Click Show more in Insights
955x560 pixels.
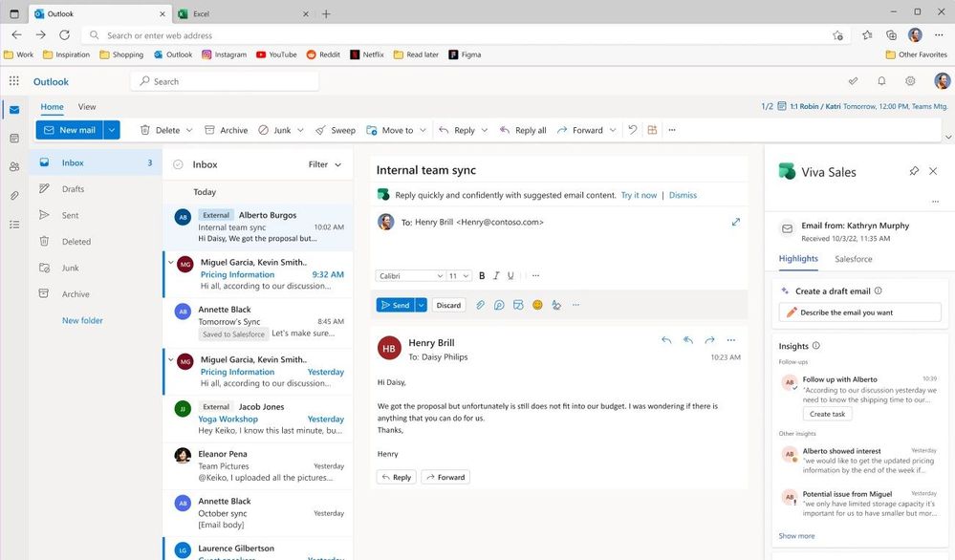pyautogui.click(x=796, y=536)
